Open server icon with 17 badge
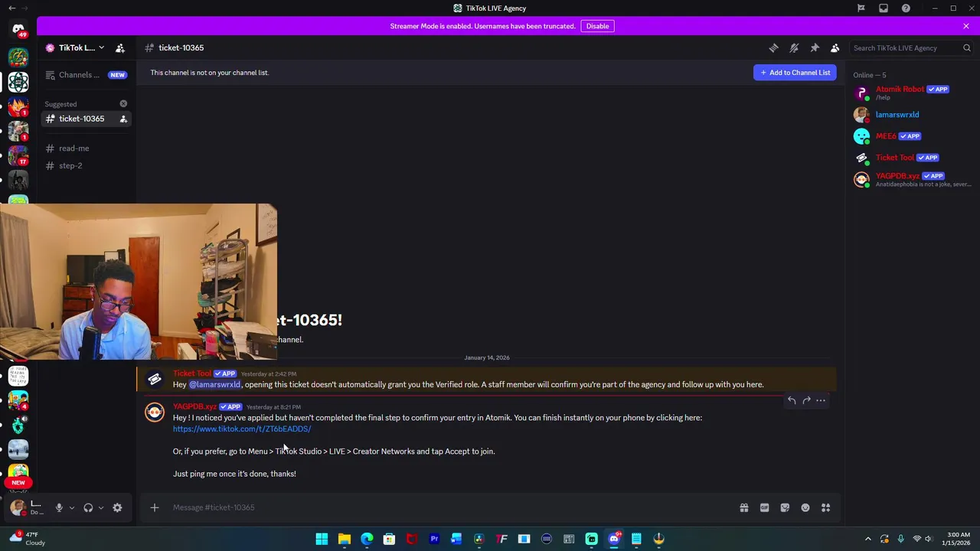The image size is (980, 551). click(18, 156)
